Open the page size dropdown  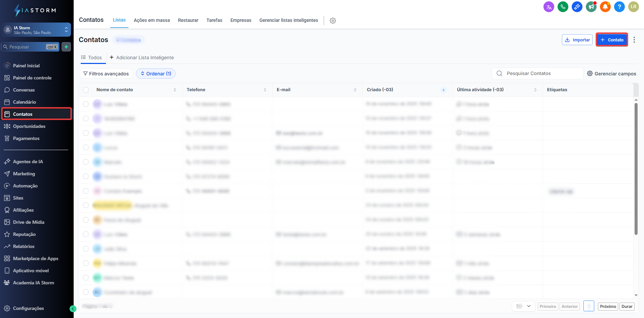(x=524, y=306)
